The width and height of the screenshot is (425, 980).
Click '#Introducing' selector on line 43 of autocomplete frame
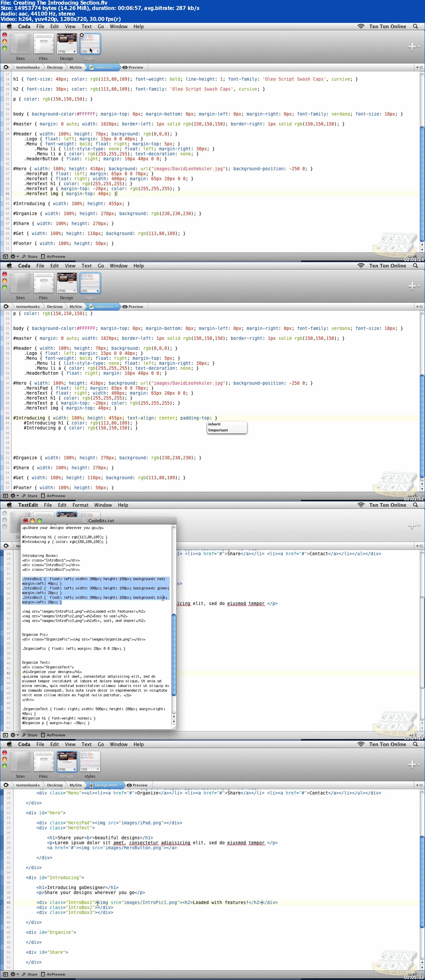[29, 418]
